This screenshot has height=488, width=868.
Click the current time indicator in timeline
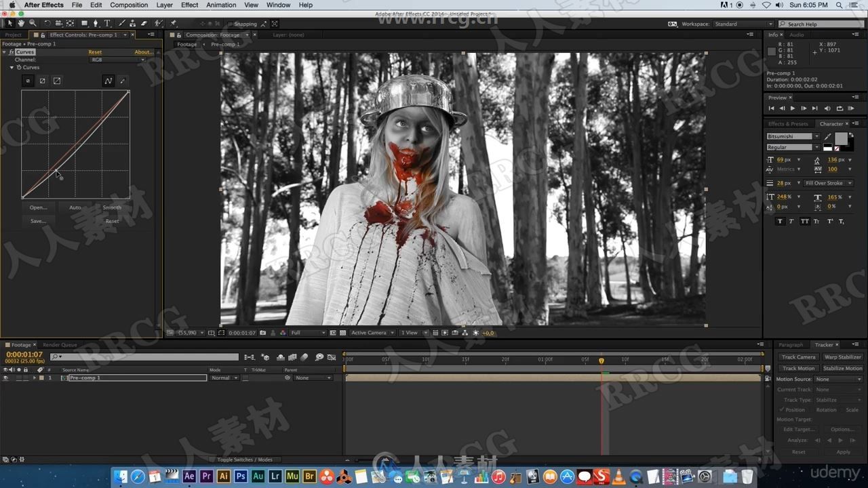point(601,361)
